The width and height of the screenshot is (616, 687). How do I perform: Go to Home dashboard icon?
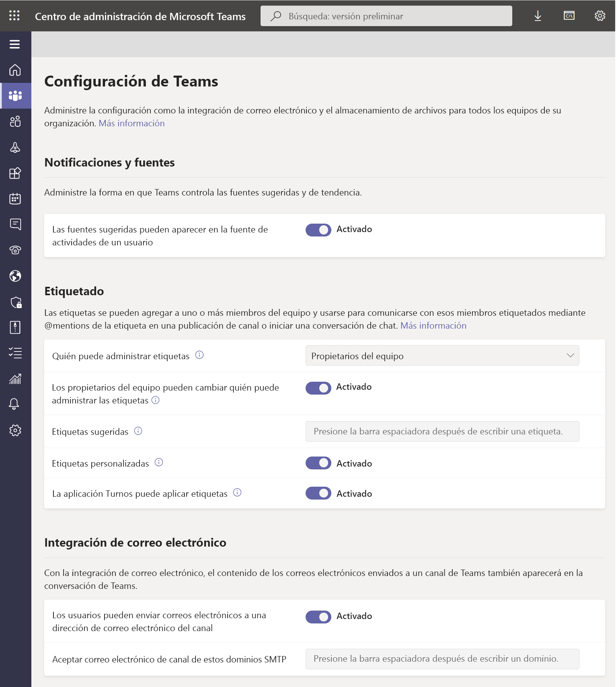15,70
